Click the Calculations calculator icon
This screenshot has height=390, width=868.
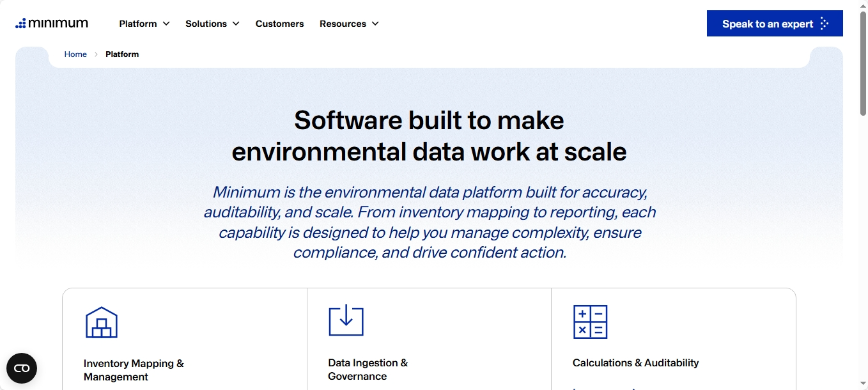590,322
